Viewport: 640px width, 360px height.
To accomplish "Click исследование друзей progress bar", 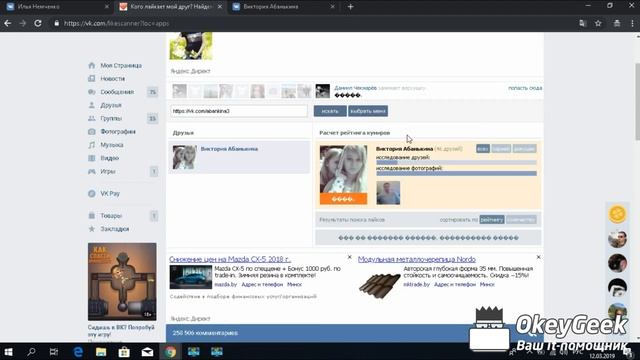I will (456, 162).
